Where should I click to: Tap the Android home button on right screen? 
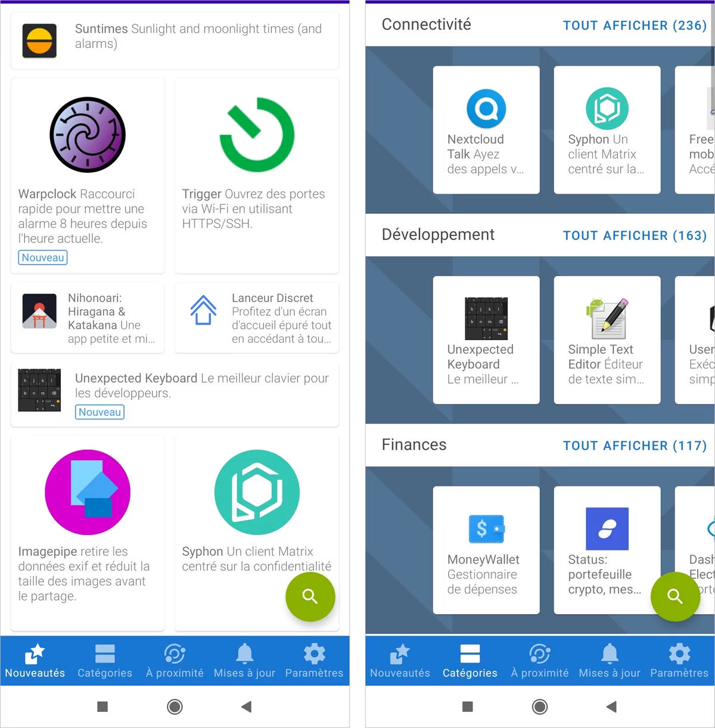point(540,707)
